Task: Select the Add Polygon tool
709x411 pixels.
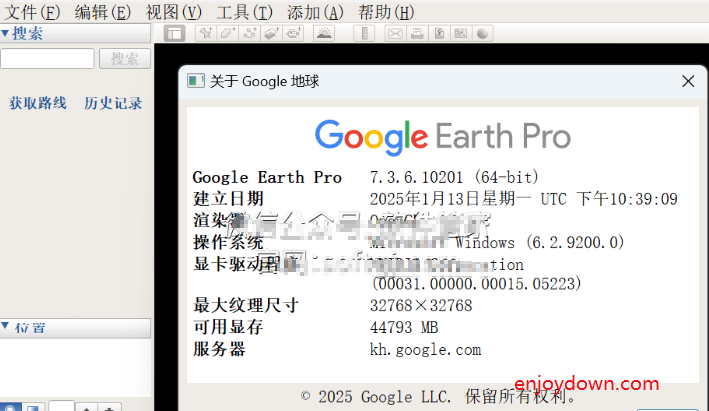Action: (227, 33)
